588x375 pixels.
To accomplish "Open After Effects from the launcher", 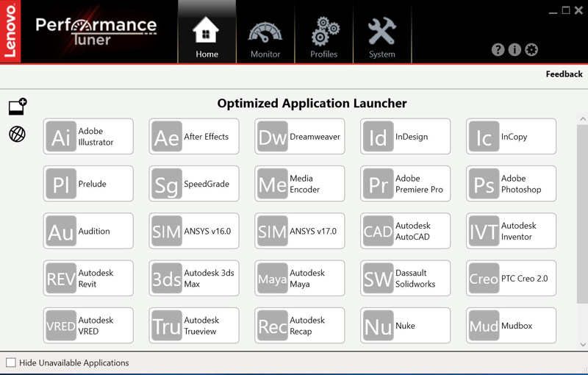I will pos(194,137).
